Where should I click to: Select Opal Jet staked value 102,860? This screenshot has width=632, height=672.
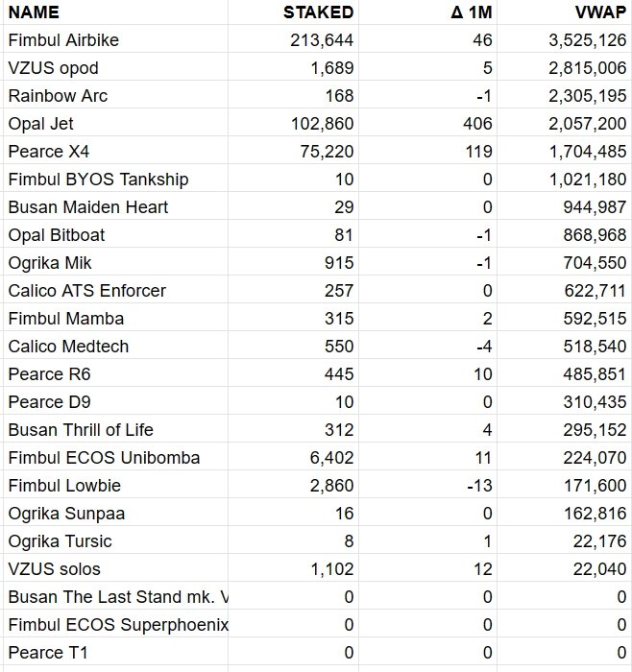[322, 124]
